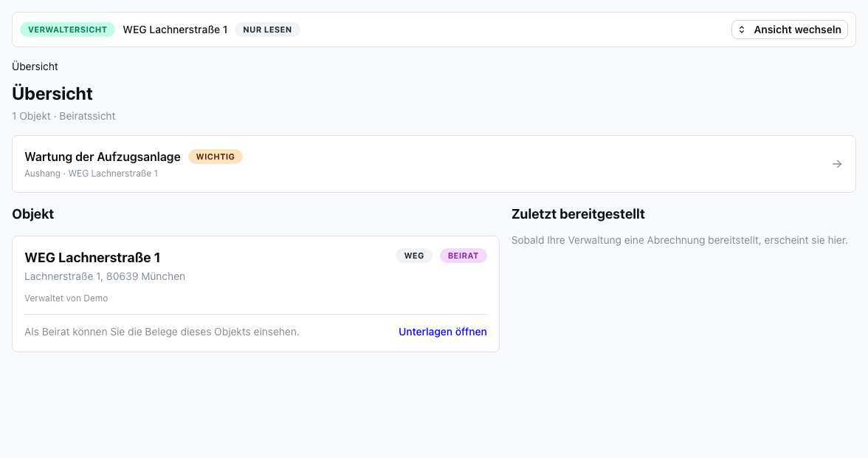Image resolution: width=868 pixels, height=458 pixels.
Task: Click WEG Lachnerstraße 1 in top bar
Action: click(175, 30)
